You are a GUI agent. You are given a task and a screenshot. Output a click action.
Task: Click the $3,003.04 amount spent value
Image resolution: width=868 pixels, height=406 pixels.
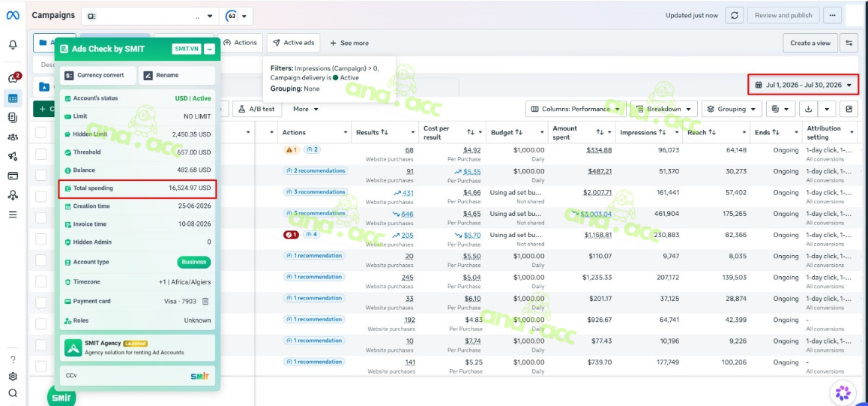click(596, 214)
